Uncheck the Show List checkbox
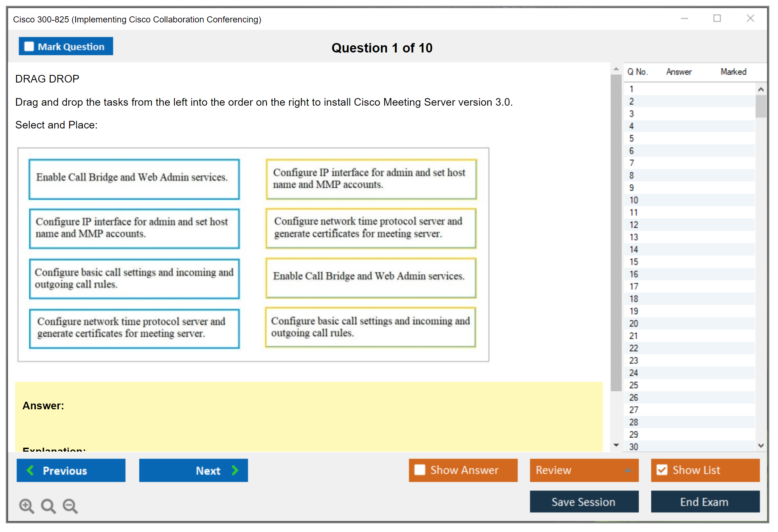This screenshot has width=778, height=532. 662,470
